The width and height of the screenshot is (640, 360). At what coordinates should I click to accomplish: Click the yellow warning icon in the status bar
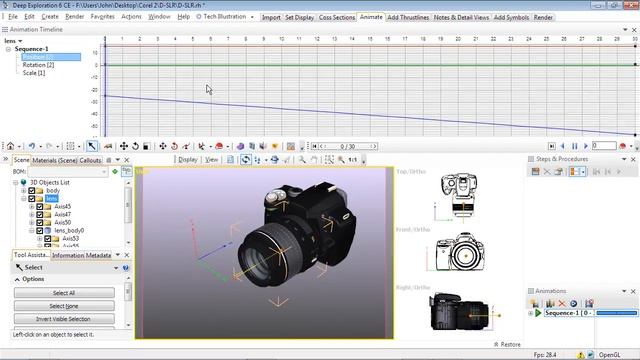pyautogui.click(x=581, y=355)
